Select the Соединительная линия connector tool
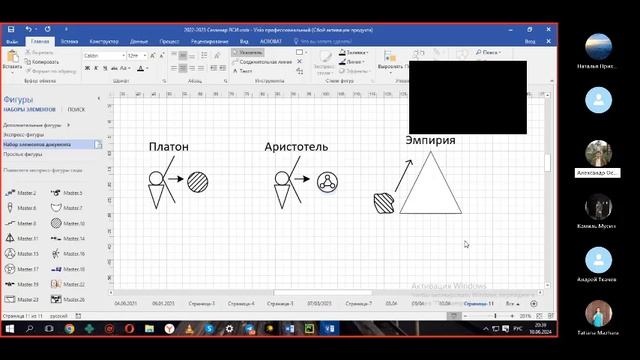640x360 pixels. 262,62
